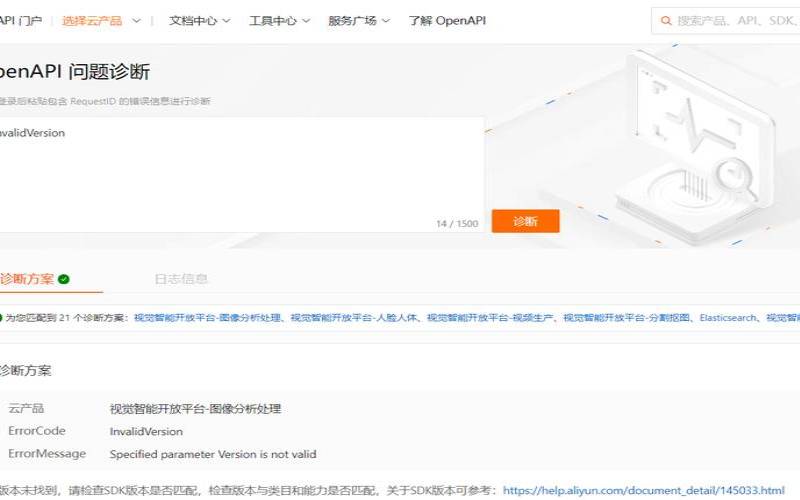This screenshot has width=800, height=500.
Task: Click the orange 诊断 button
Action: [x=526, y=221]
